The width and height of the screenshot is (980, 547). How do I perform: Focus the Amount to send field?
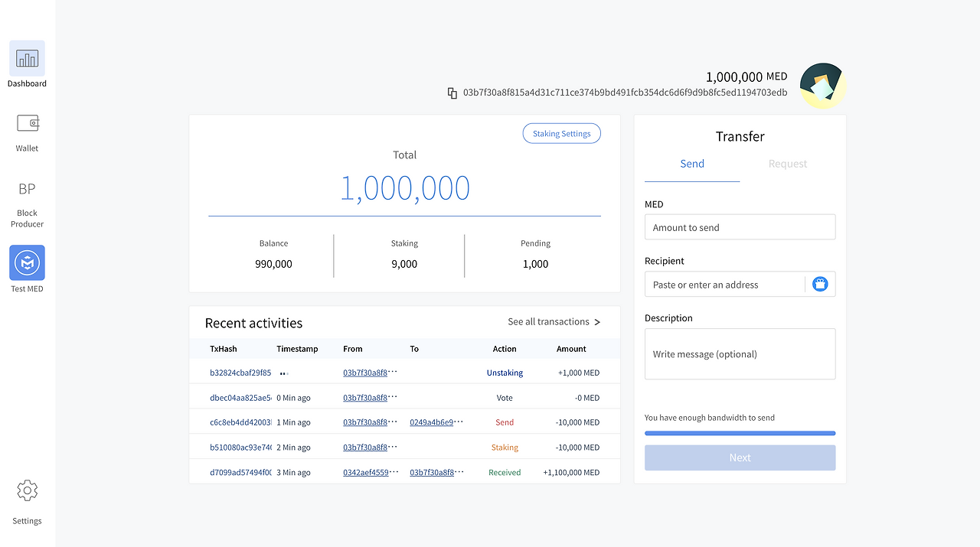click(740, 226)
